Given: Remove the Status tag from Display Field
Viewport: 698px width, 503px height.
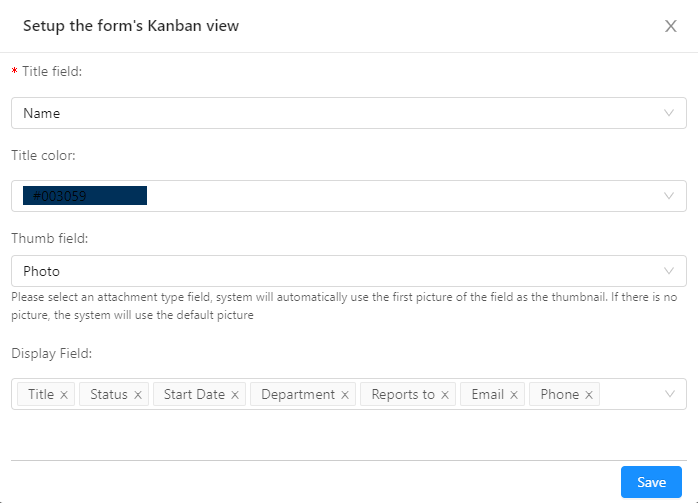Looking at the screenshot, I should tap(138, 395).
